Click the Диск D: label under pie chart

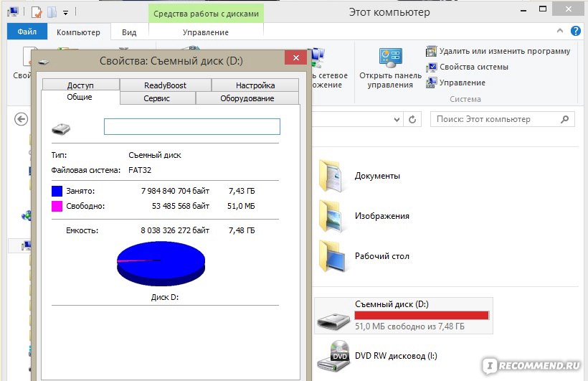point(165,297)
